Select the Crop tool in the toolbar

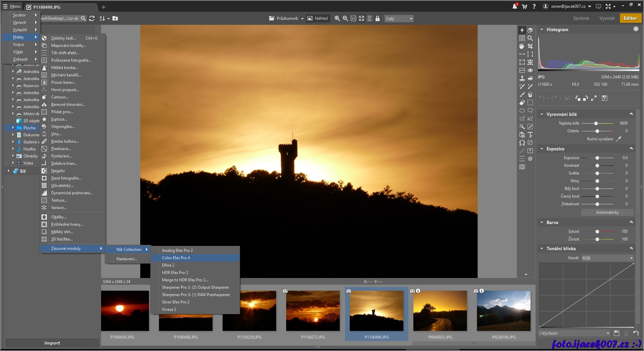(x=530, y=46)
